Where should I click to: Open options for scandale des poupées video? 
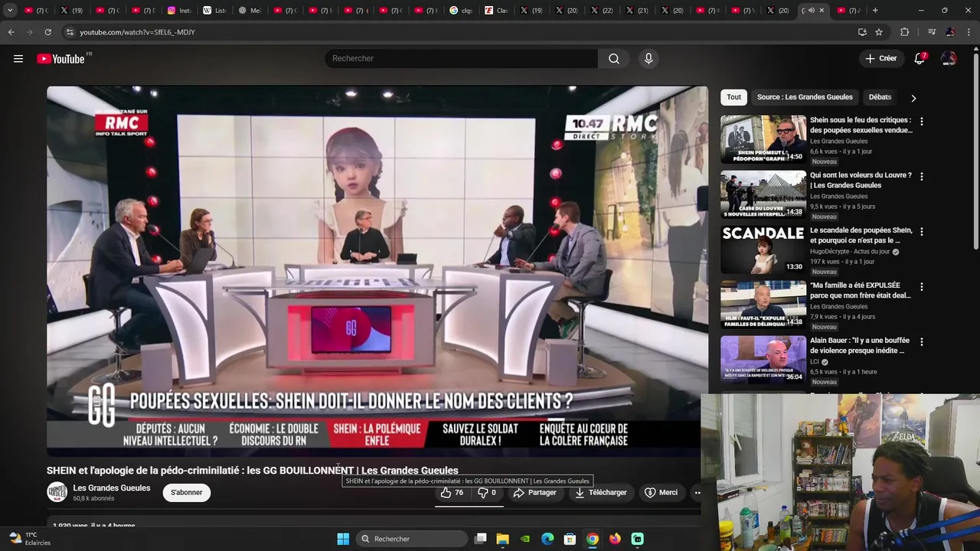click(x=922, y=232)
